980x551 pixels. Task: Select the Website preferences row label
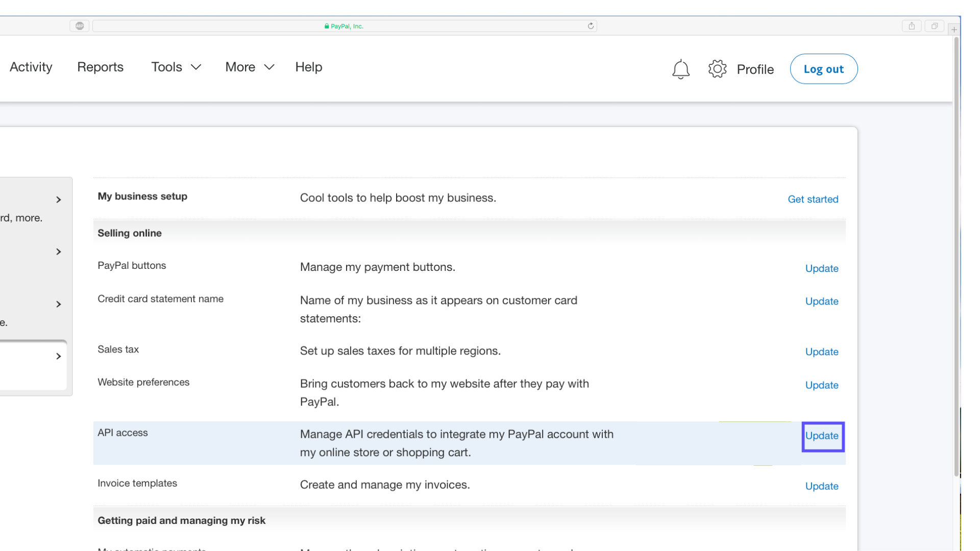143,382
